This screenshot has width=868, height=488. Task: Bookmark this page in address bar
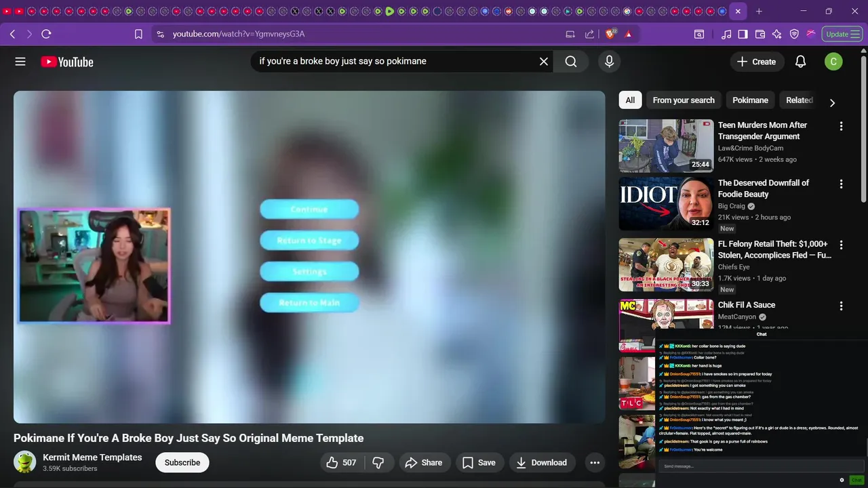point(138,34)
